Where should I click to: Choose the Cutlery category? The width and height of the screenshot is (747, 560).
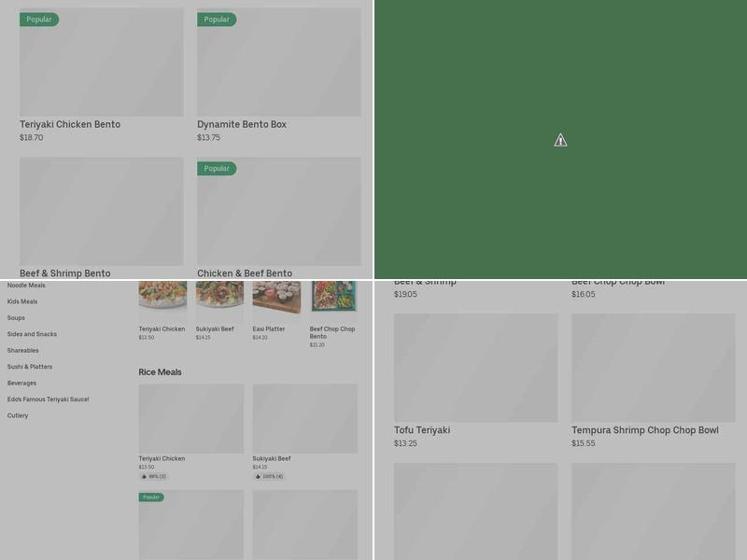tap(18, 415)
